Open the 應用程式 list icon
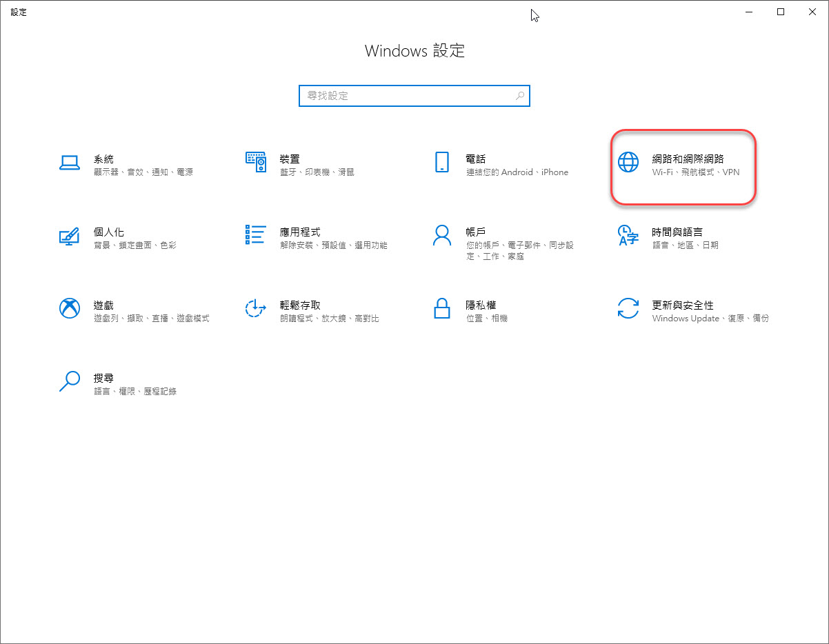The image size is (829, 644). [256, 235]
